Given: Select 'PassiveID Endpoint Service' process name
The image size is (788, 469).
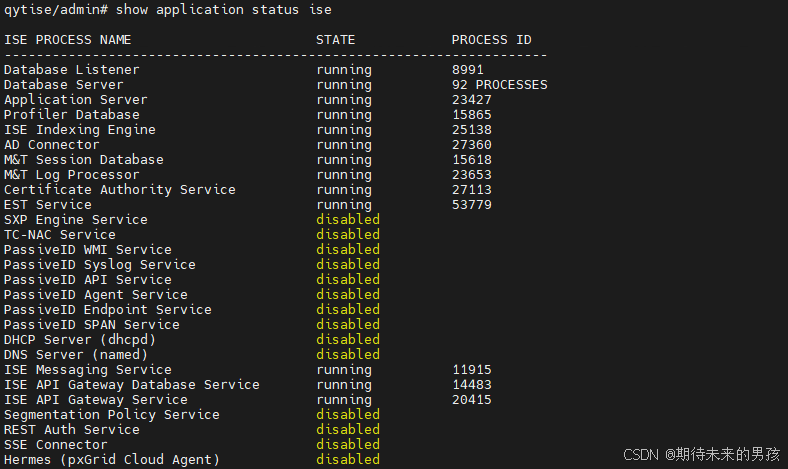Looking at the screenshot, I should (108, 310).
